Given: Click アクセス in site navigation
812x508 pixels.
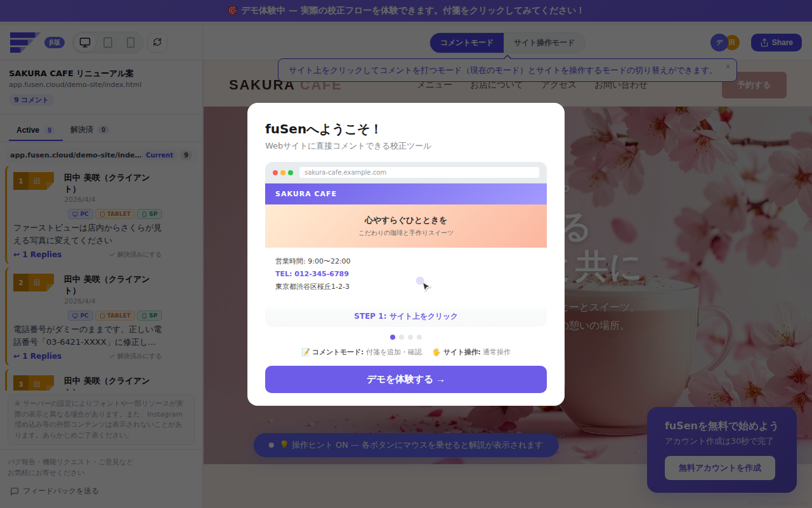Looking at the screenshot, I should 559,84.
